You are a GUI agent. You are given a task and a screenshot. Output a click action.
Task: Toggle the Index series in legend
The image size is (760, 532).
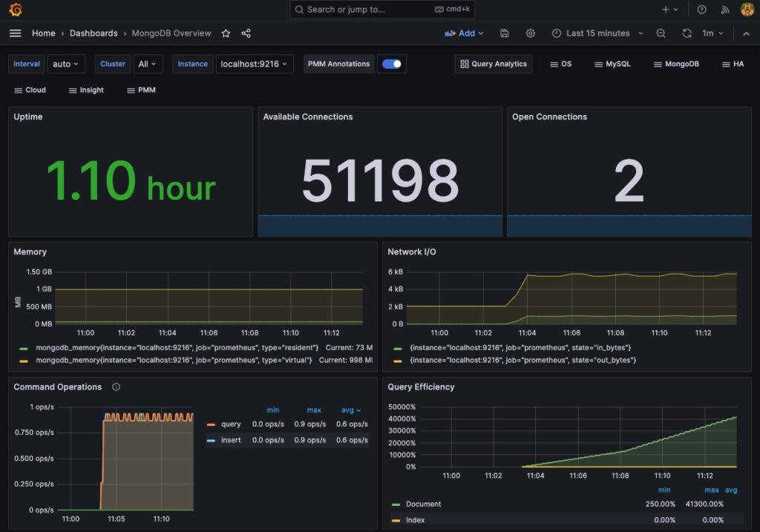tap(415, 520)
